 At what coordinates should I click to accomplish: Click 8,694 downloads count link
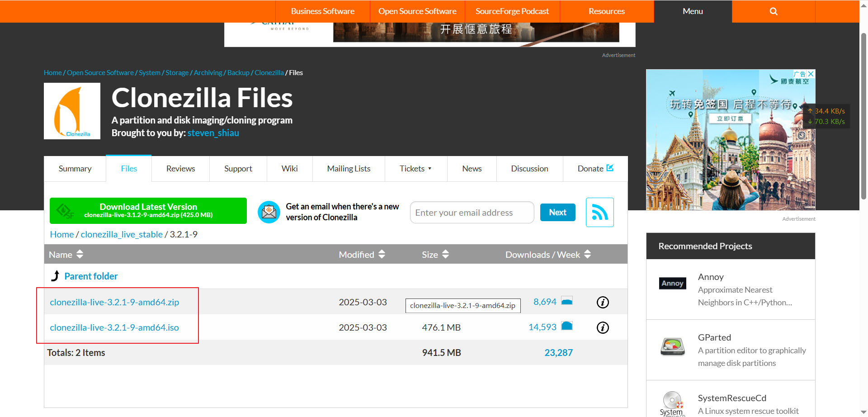(x=545, y=302)
